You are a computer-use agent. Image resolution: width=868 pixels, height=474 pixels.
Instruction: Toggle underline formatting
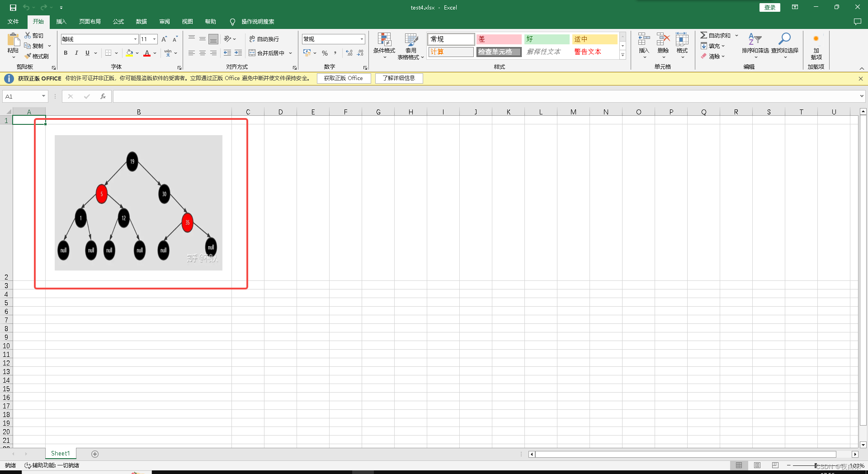[87, 53]
